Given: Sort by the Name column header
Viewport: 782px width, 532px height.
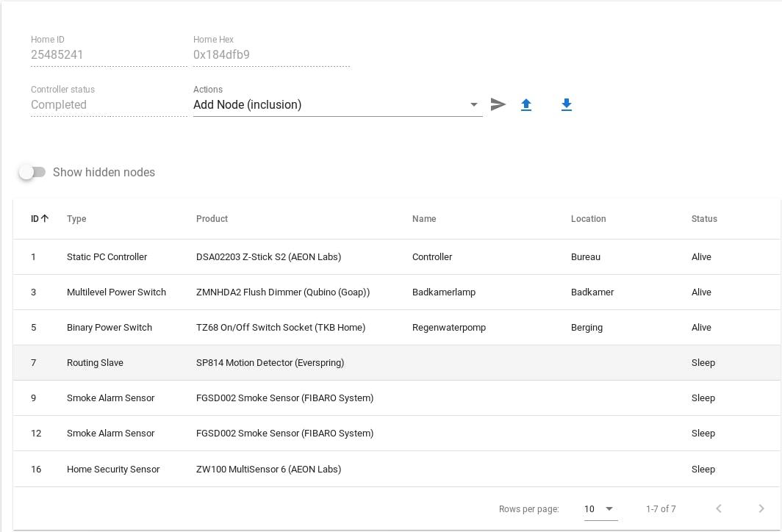Looking at the screenshot, I should (x=424, y=219).
